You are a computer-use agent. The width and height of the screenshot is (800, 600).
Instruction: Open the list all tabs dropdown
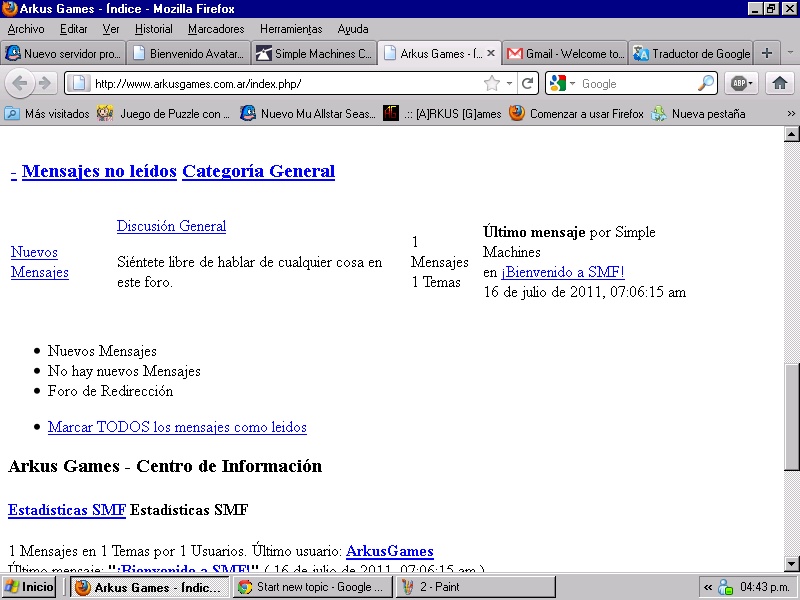(x=790, y=53)
